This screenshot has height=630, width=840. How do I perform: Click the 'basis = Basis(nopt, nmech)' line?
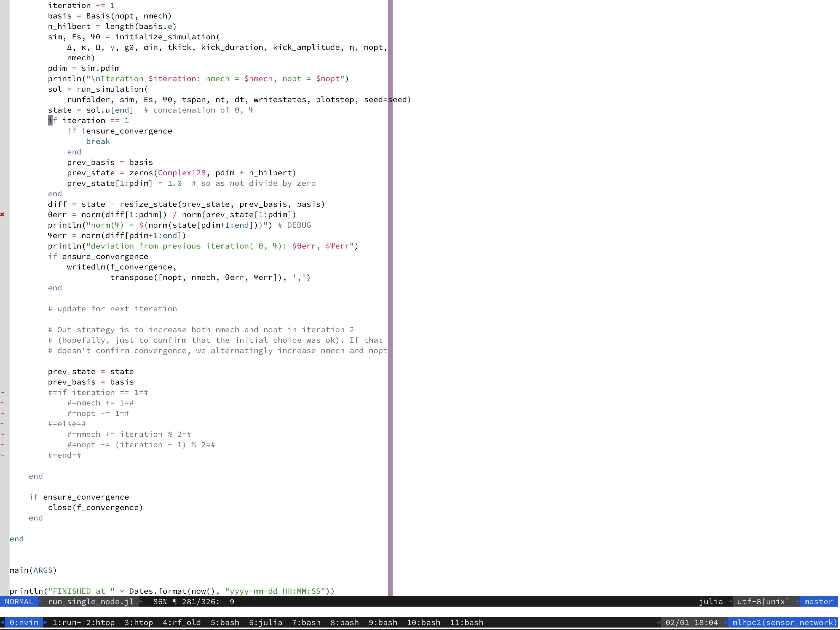coord(110,16)
